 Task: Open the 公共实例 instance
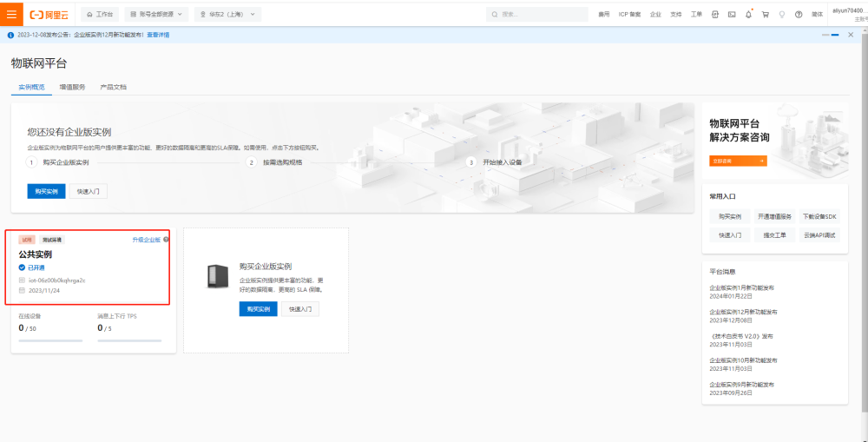pyautogui.click(x=36, y=254)
